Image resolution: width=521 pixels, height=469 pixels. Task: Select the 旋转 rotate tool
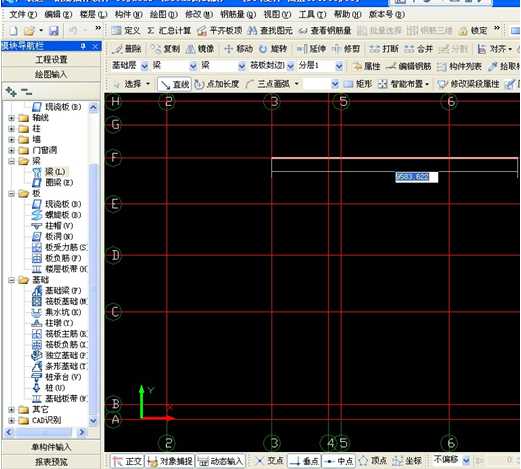(273, 49)
